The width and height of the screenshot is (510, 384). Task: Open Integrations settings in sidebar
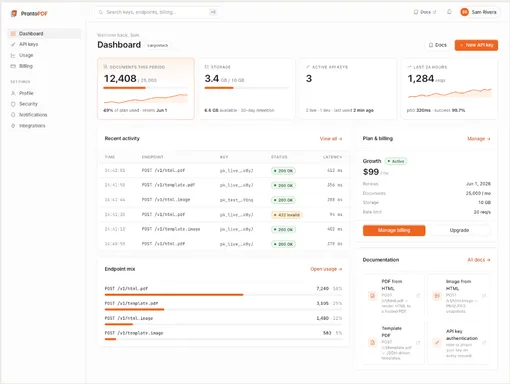click(x=44, y=126)
